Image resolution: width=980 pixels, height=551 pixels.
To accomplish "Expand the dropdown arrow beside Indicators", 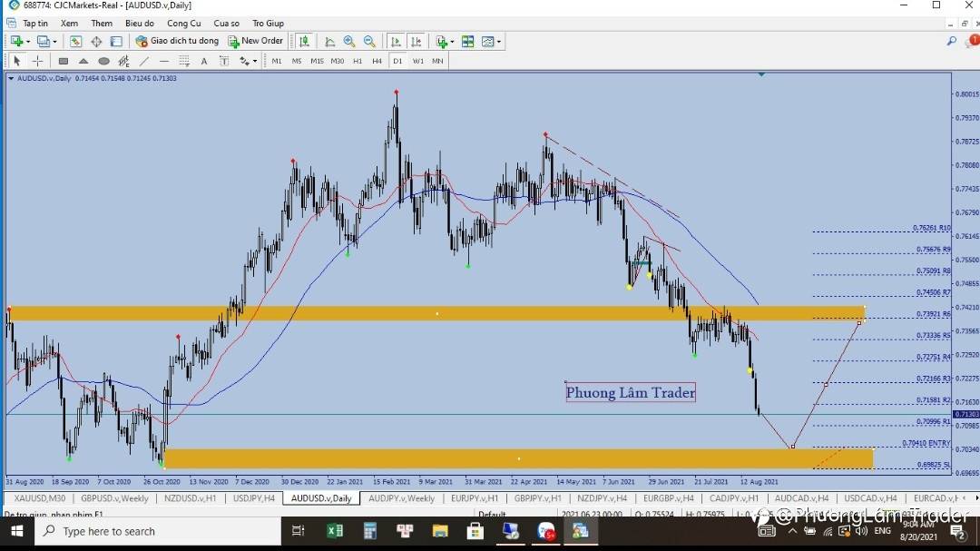I will (452, 42).
